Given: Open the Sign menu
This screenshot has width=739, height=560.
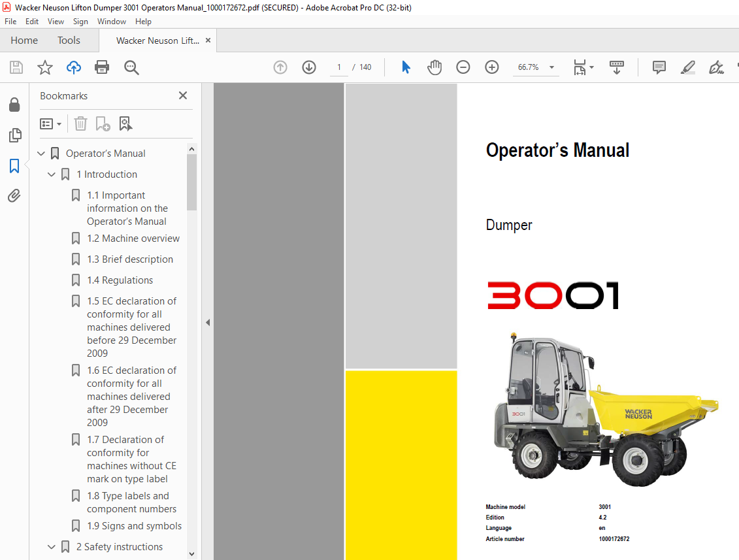Looking at the screenshot, I should pyautogui.click(x=80, y=21).
